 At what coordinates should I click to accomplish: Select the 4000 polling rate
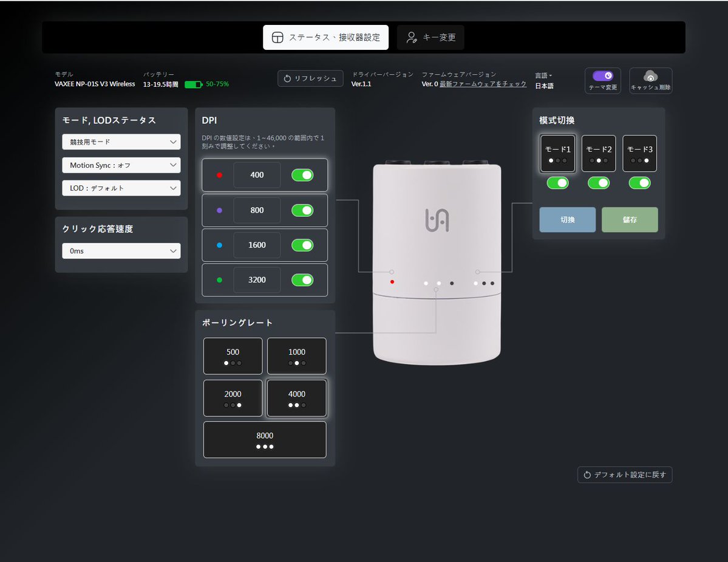pos(297,398)
